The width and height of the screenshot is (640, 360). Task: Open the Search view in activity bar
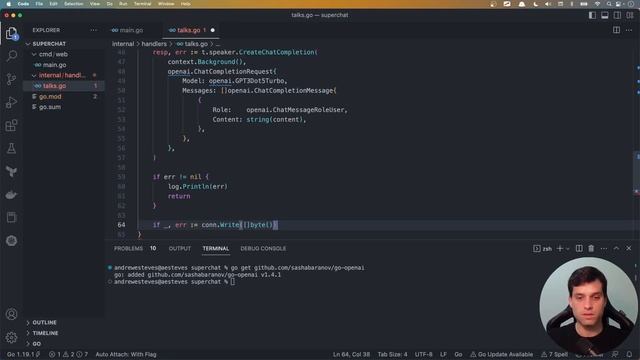coord(11,56)
